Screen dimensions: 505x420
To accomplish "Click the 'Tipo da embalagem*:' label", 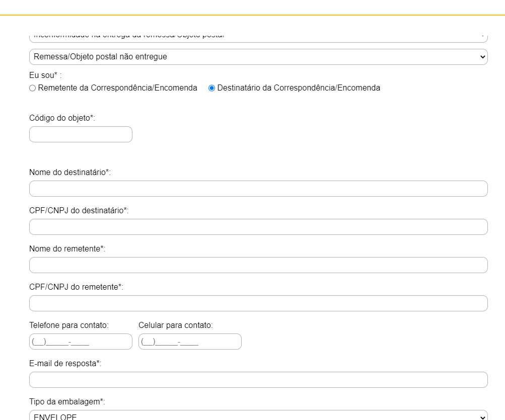I will click(x=67, y=402).
